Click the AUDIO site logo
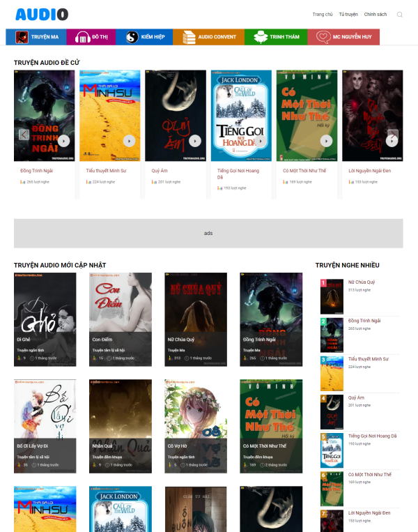This screenshot has width=418, height=532. (42, 15)
